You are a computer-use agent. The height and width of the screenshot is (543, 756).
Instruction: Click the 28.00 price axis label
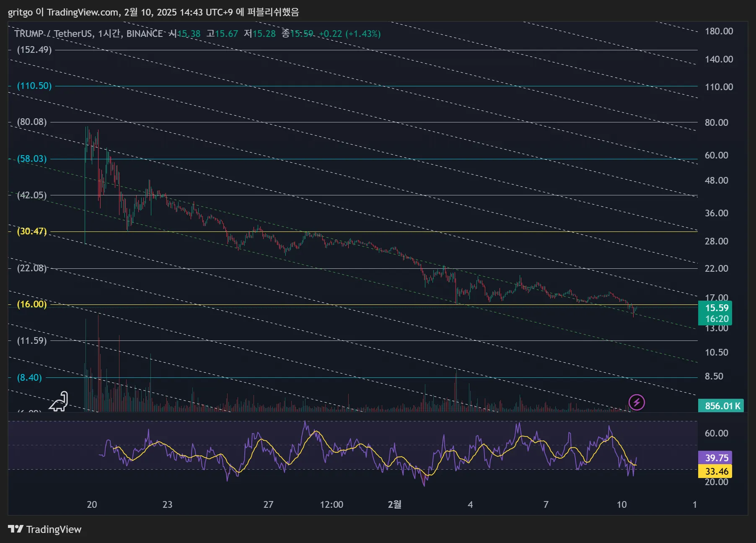[716, 241]
